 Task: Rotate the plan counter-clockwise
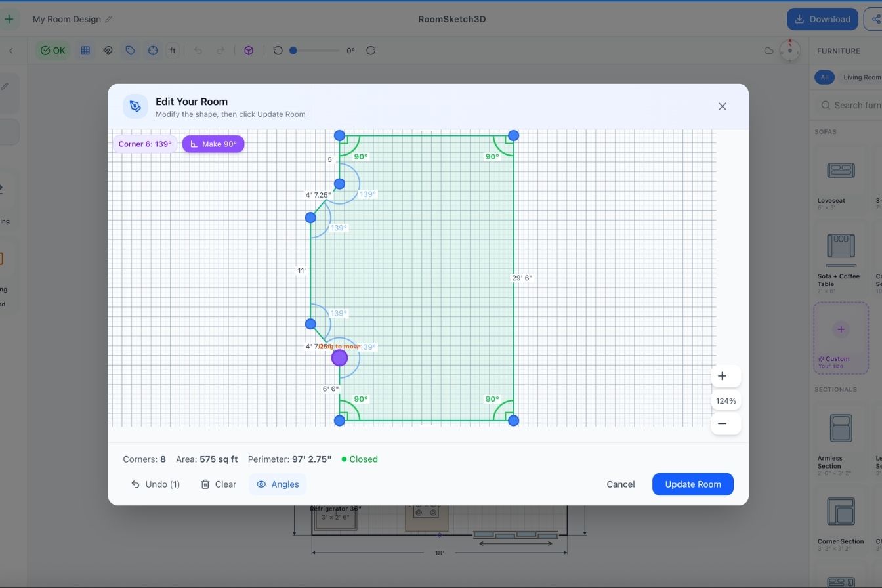(x=278, y=51)
